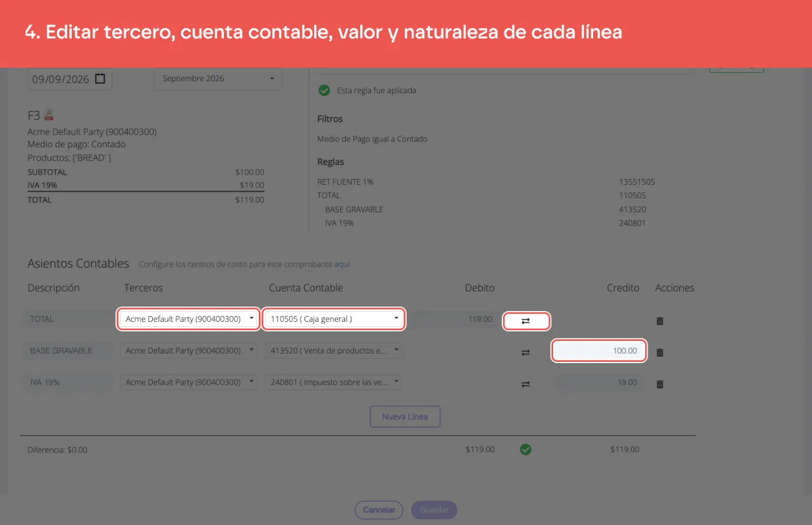Click the 'Diferencia: $0.00' text

pos(58,449)
